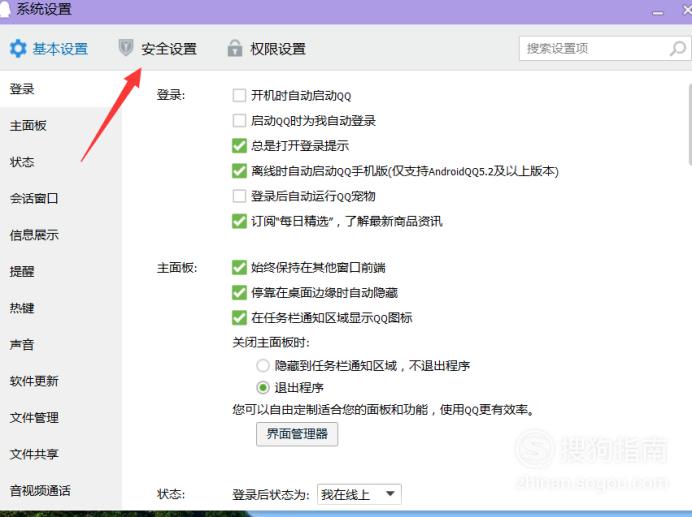Screen dimensions: 692x517
Task: Uncheck 在任务栏通知区域显示QQ图标
Action: click(x=239, y=317)
